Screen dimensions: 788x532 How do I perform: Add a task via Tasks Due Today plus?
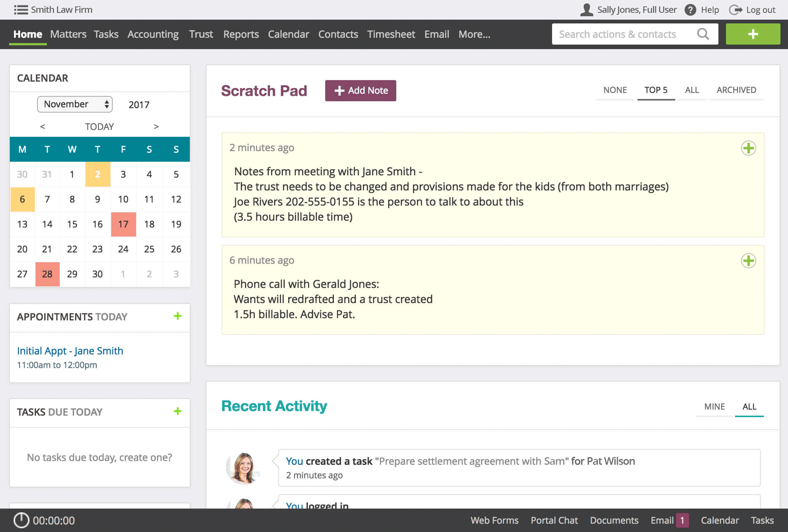pyautogui.click(x=177, y=411)
